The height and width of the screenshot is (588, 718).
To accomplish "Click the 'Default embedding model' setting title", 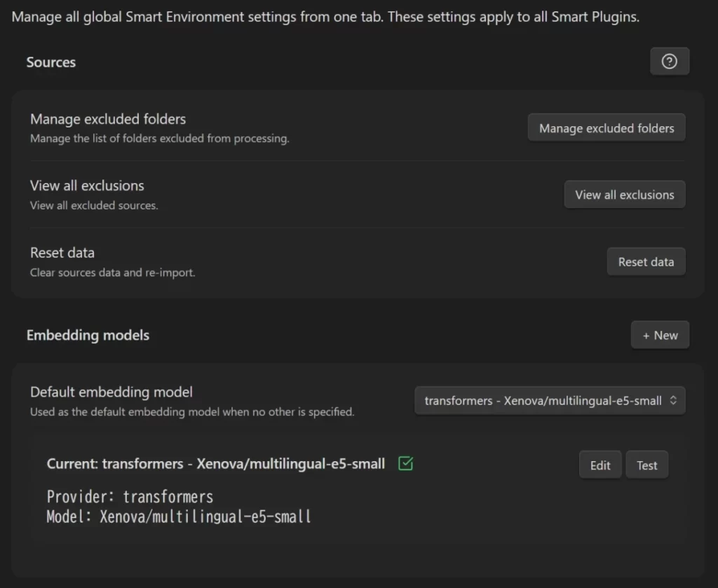I will (x=111, y=392).
